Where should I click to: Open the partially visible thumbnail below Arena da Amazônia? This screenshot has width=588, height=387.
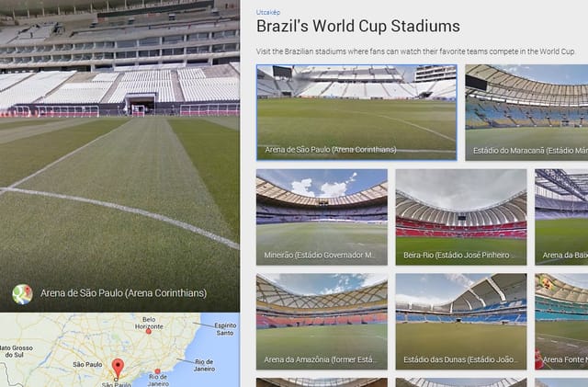[x=322, y=382]
